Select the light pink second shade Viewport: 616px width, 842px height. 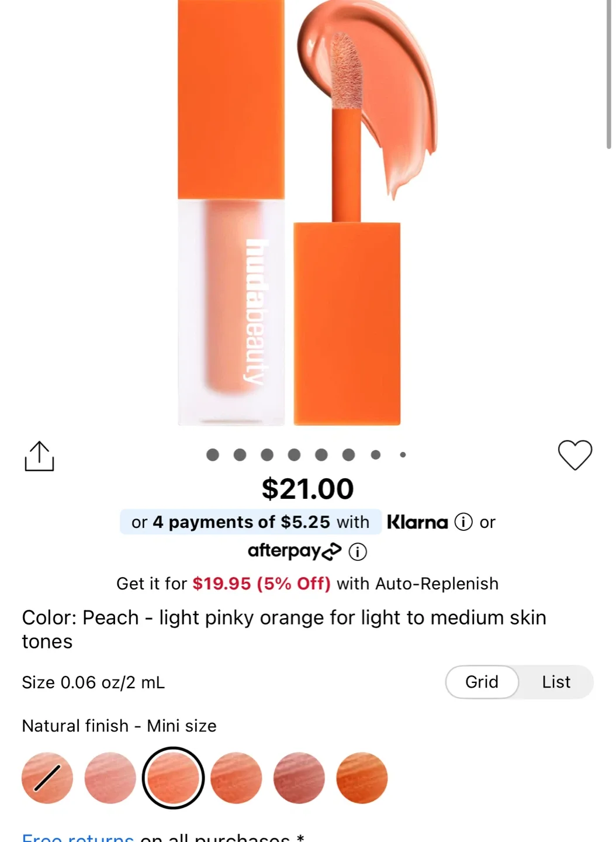pos(110,778)
